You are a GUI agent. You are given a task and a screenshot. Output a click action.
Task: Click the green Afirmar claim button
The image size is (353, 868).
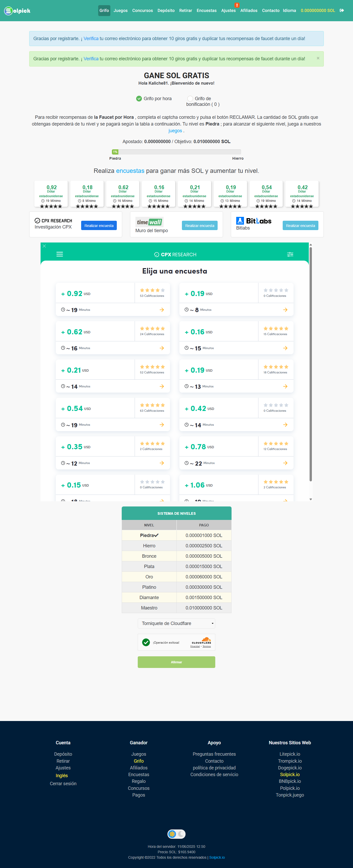[x=176, y=662]
